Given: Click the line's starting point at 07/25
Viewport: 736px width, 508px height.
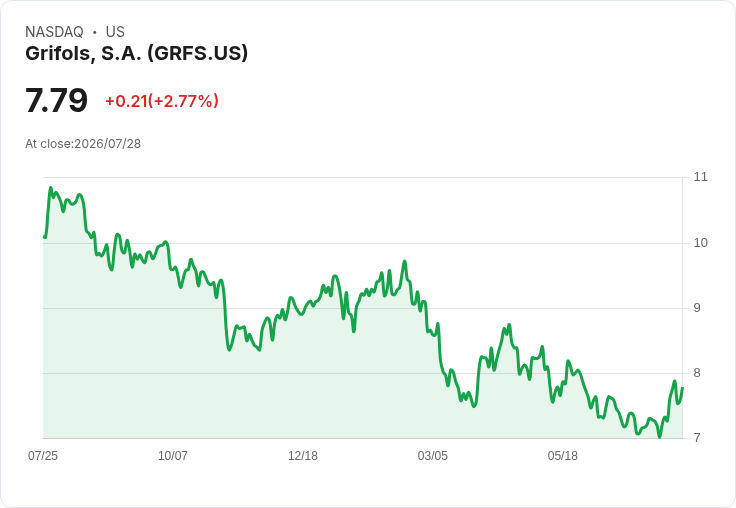Looking at the screenshot, I should pos(45,237).
